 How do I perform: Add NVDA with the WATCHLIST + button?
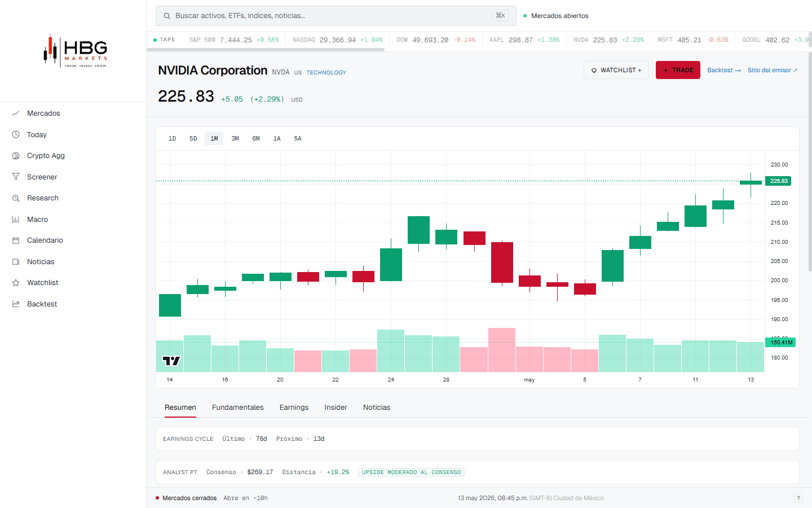click(616, 70)
